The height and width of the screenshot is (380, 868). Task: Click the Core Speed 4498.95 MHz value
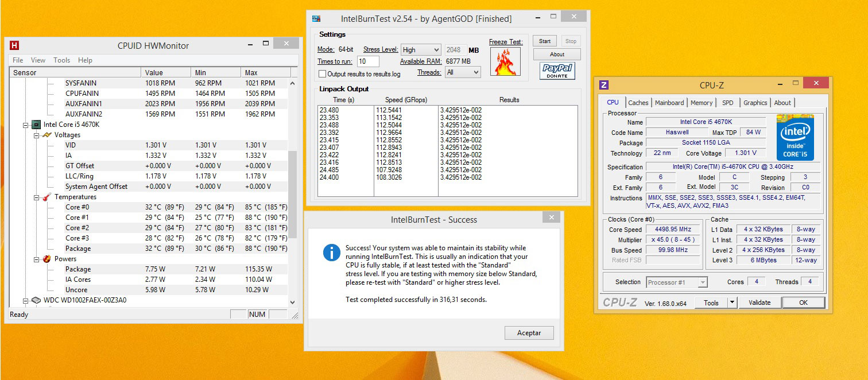click(673, 230)
